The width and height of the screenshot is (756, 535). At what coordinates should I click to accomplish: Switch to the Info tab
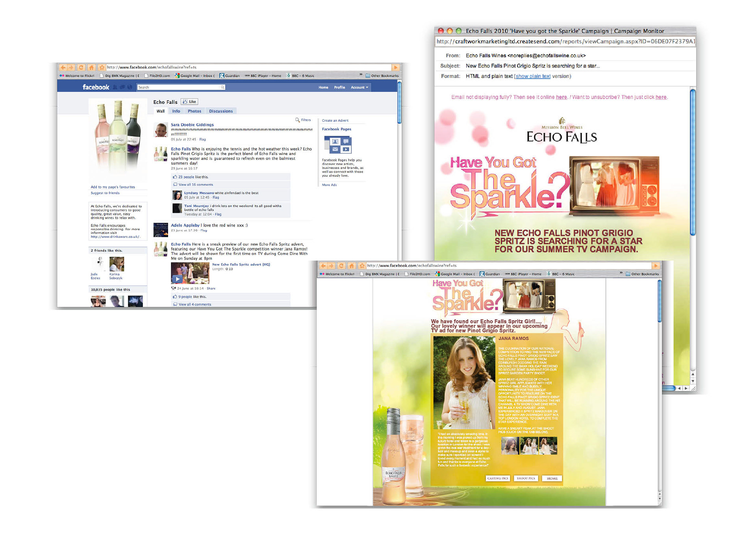tap(176, 111)
